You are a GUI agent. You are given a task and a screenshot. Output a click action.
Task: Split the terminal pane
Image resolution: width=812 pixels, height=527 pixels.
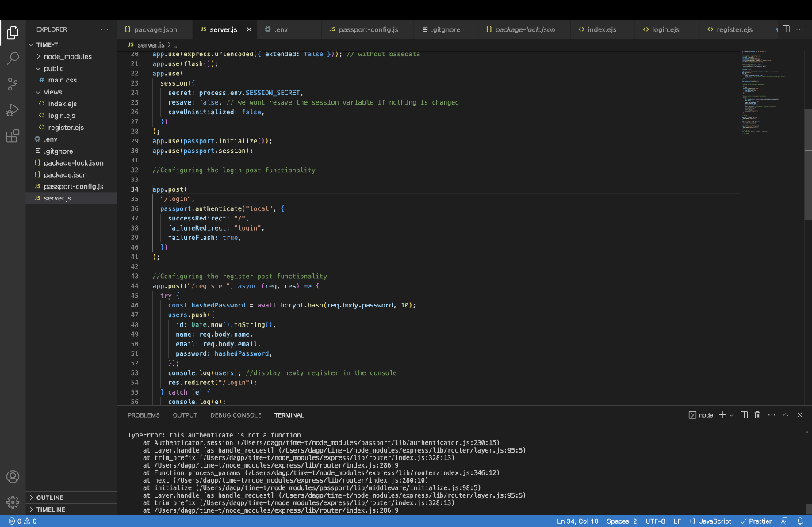point(744,414)
